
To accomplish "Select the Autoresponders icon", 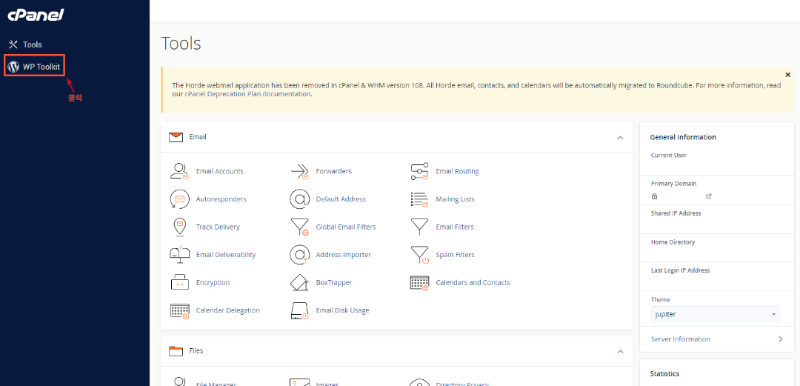I will pos(179,199).
